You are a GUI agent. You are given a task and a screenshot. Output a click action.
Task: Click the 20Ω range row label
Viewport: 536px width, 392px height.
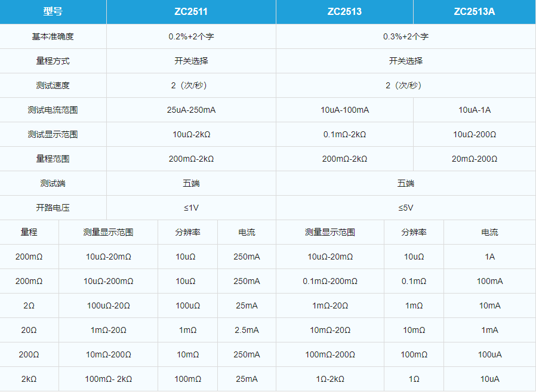click(29, 330)
